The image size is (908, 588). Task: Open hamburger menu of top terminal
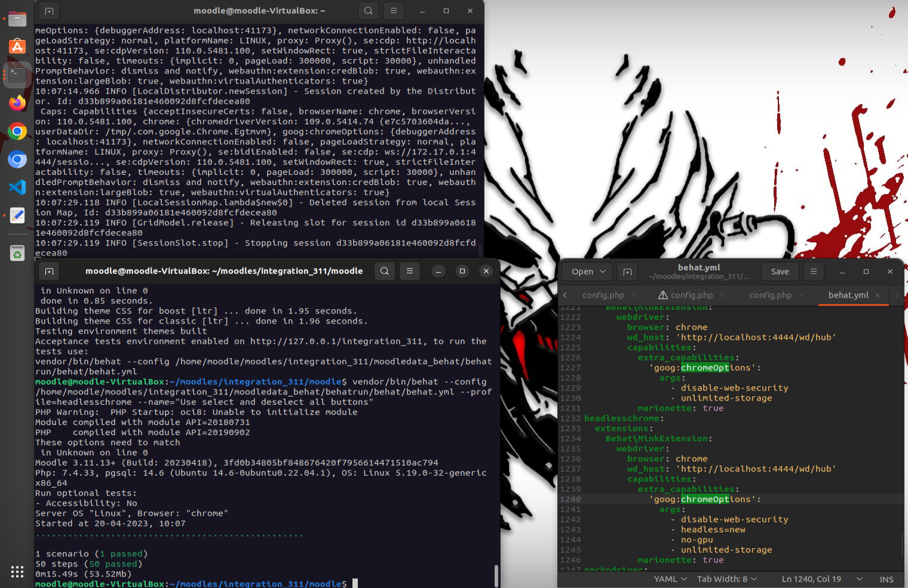pos(394,11)
